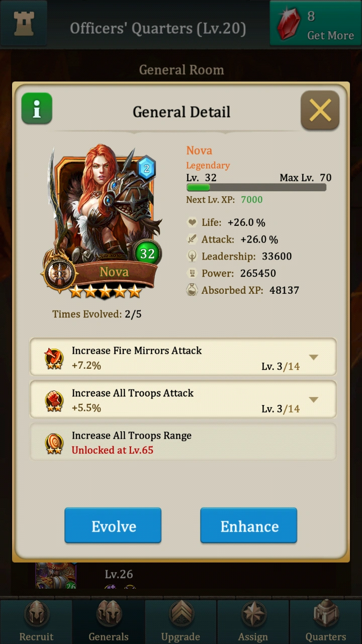
Task: Expand the Increase All Troops Attack skill
Action: coord(313,400)
